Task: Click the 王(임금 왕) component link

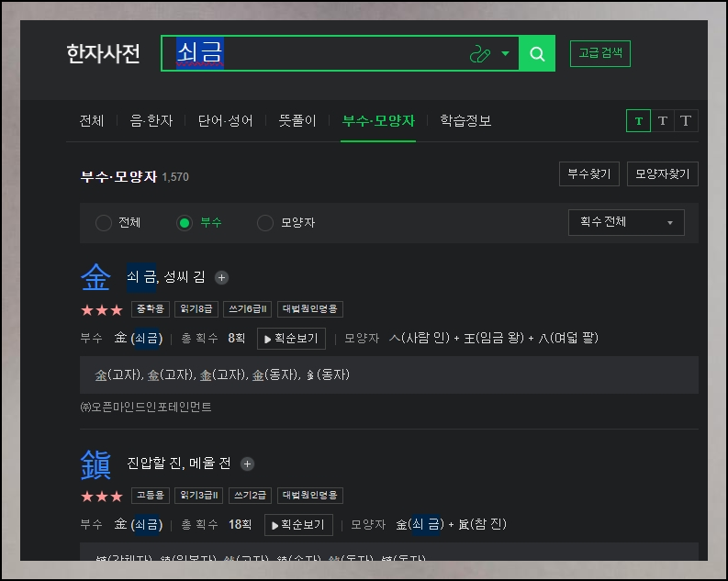Action: tap(494, 338)
